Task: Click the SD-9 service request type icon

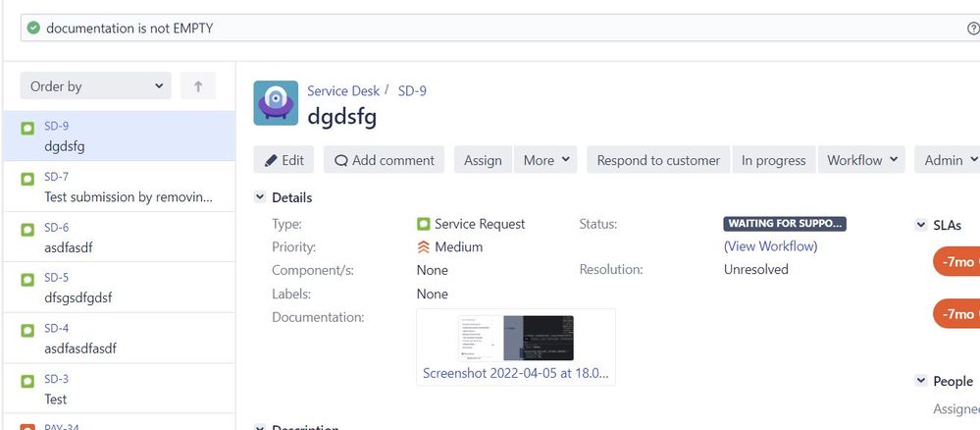Action: click(x=27, y=129)
